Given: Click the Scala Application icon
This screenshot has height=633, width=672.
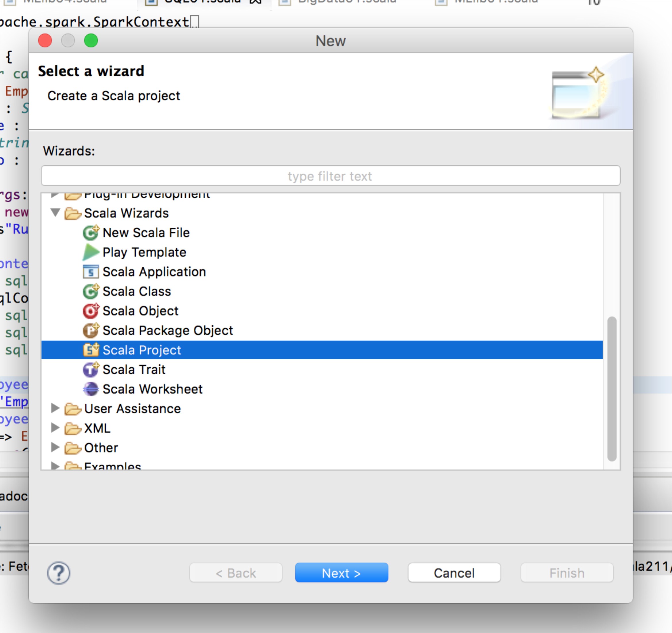Looking at the screenshot, I should [x=91, y=272].
